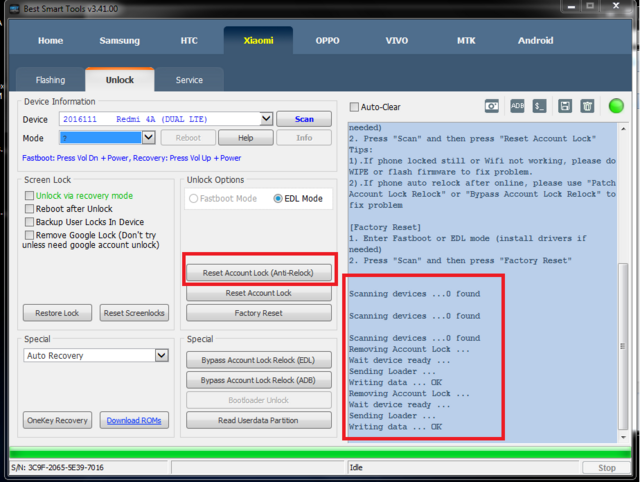Screen dimensions: 640x482
Task: Click the serial number status field
Action: (88, 468)
